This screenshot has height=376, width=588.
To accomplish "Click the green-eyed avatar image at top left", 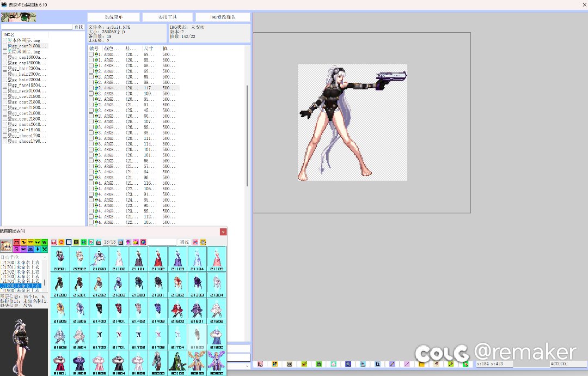I will pyautogui.click(x=19, y=17).
